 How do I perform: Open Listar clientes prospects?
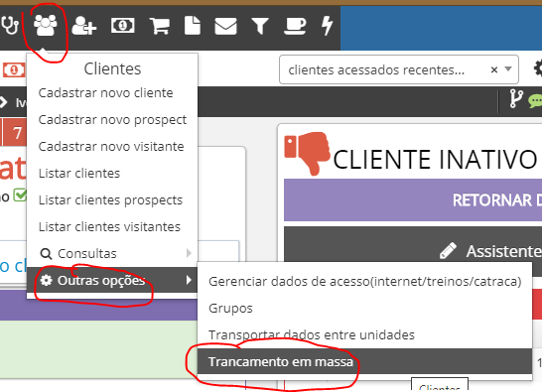coord(110,199)
